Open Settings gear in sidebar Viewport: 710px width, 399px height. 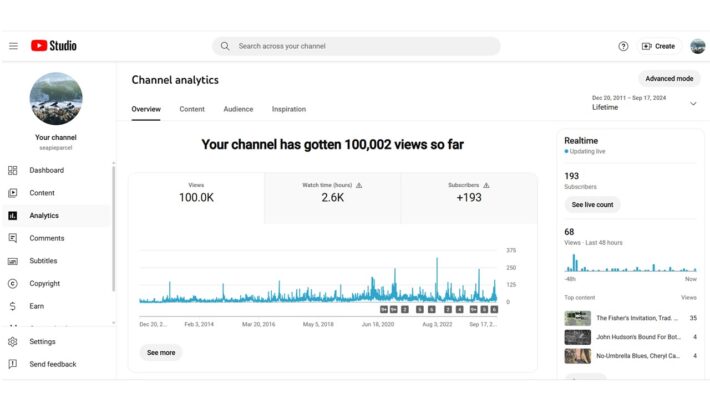pyautogui.click(x=13, y=341)
